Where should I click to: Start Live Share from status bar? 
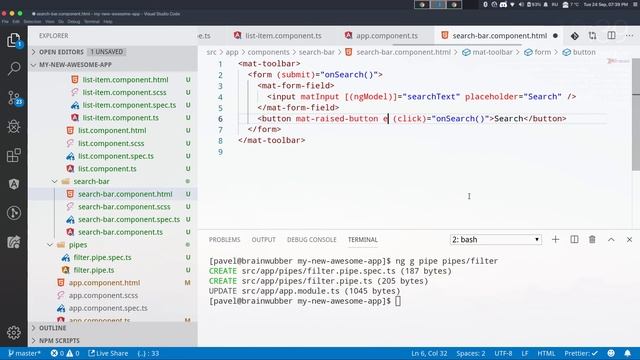click(x=108, y=353)
